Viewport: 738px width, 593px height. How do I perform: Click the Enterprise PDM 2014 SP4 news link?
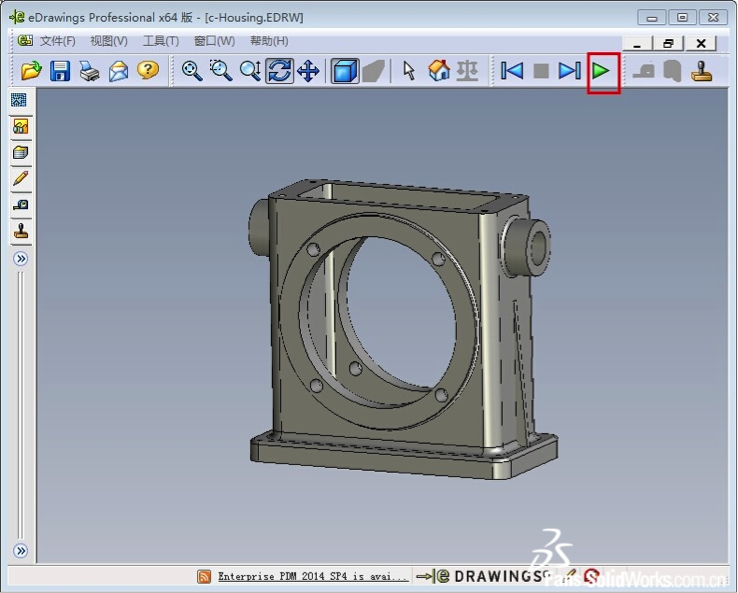pos(312,577)
